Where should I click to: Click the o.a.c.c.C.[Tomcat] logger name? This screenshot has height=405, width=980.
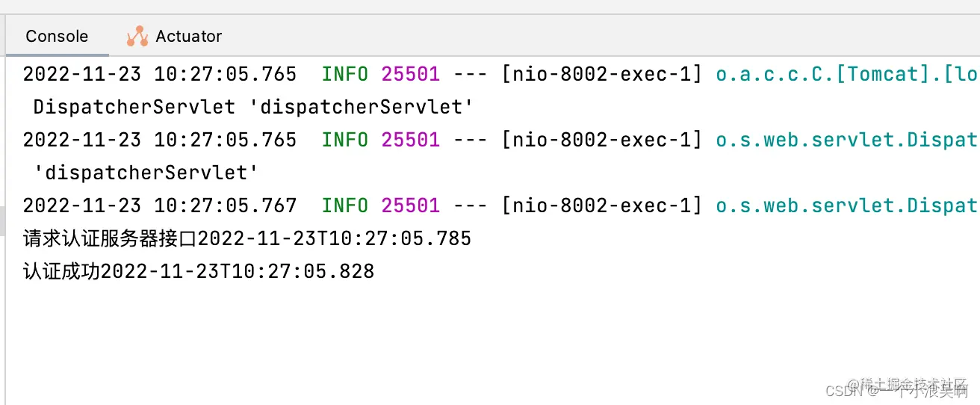coord(847,74)
